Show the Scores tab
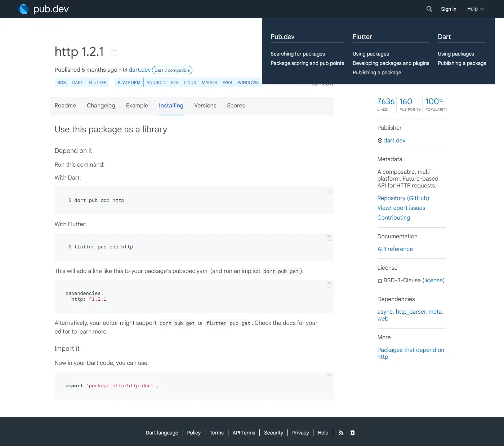The width and height of the screenshot is (504, 446). point(236,106)
